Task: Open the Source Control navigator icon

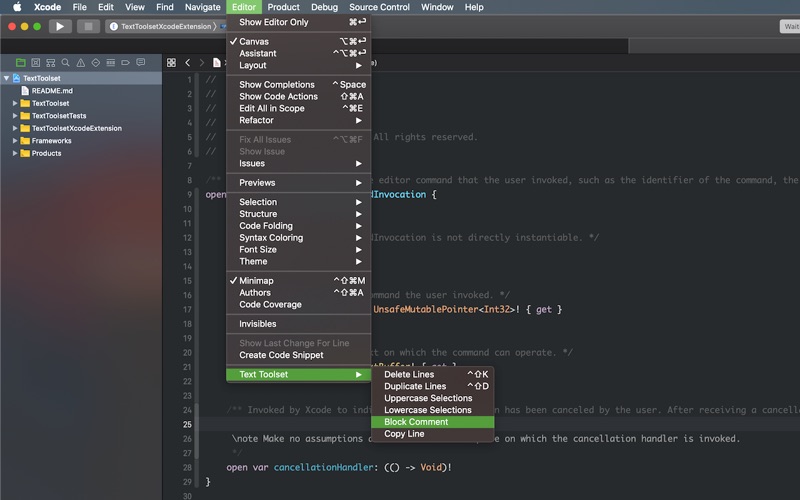Action: [36, 62]
